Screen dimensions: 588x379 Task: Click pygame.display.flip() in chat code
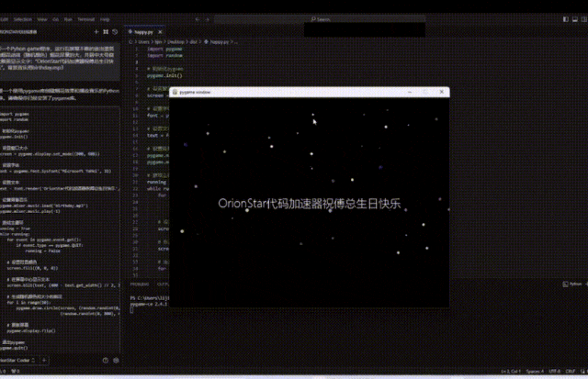click(31, 330)
